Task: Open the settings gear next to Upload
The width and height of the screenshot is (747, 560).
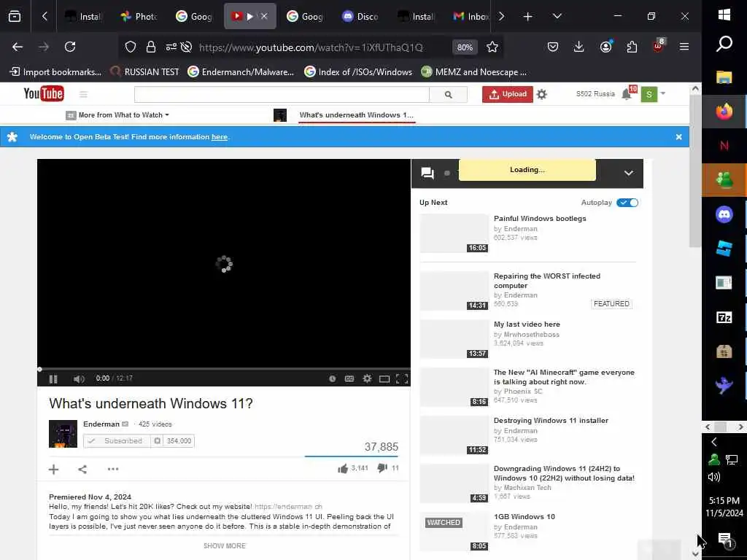Action: [x=542, y=94]
